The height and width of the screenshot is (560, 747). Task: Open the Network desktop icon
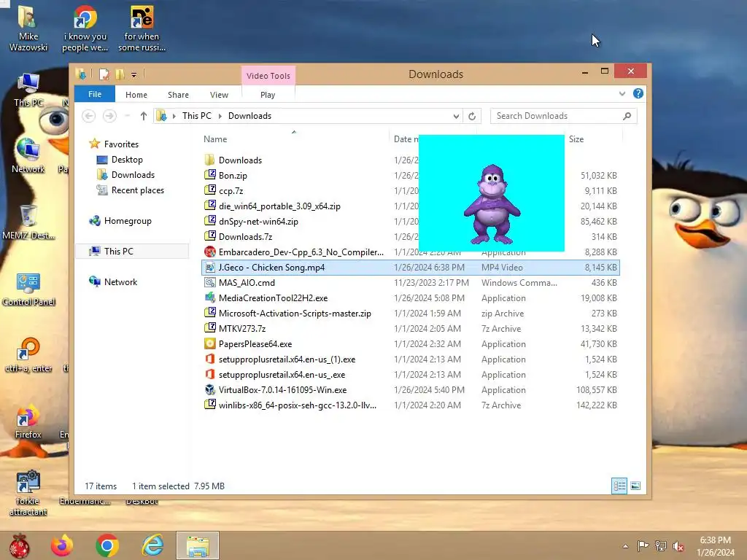coord(28,155)
